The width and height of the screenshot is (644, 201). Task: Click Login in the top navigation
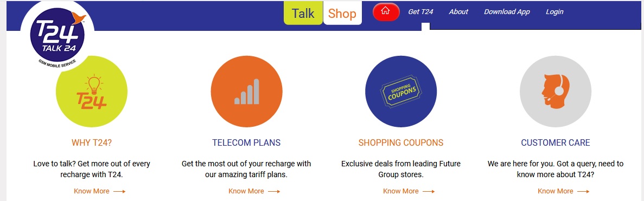coord(554,12)
